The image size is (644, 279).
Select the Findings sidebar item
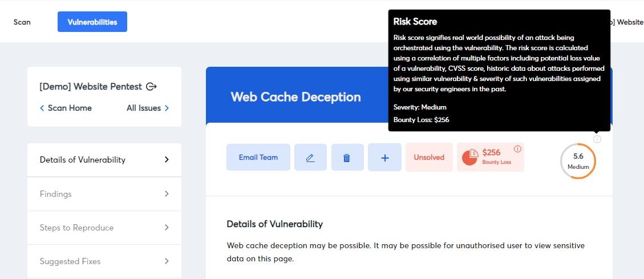click(x=104, y=194)
